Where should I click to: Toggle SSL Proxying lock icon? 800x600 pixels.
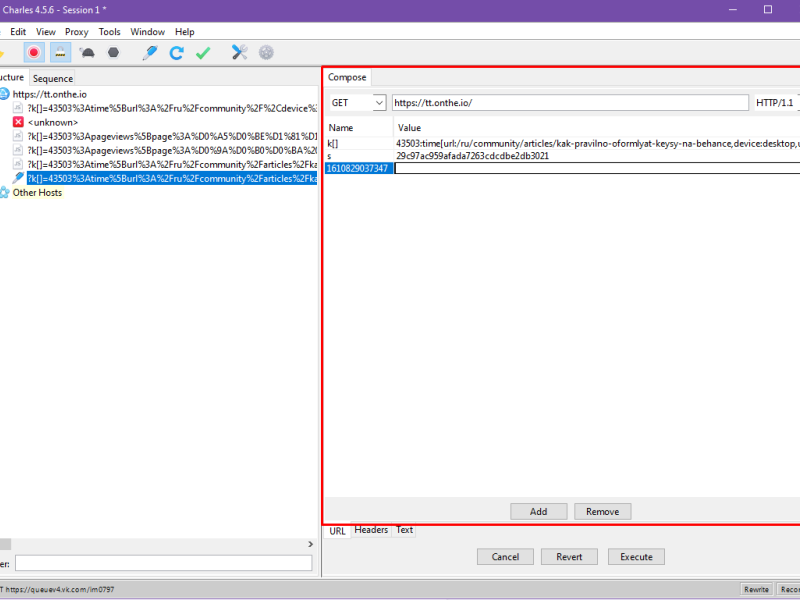point(60,53)
